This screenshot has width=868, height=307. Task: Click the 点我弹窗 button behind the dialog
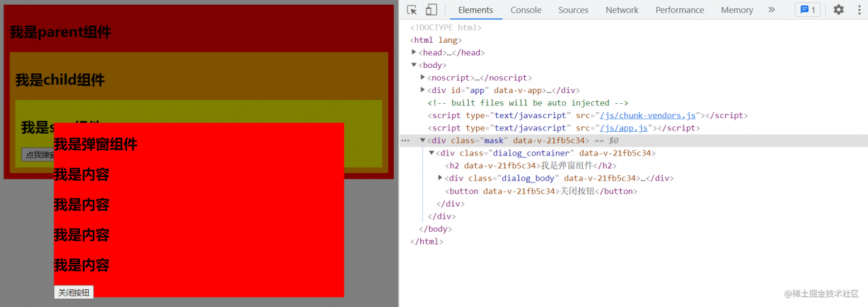37,155
